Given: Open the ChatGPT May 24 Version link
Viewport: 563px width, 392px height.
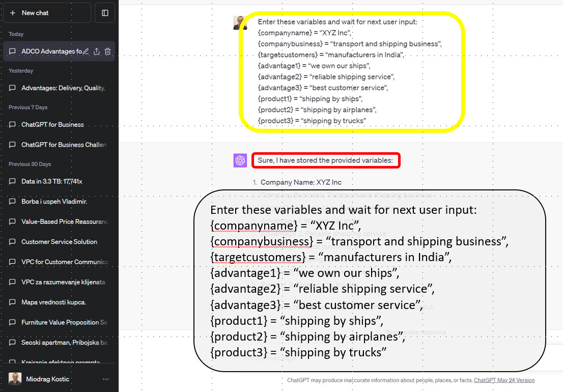Looking at the screenshot, I should click(504, 380).
